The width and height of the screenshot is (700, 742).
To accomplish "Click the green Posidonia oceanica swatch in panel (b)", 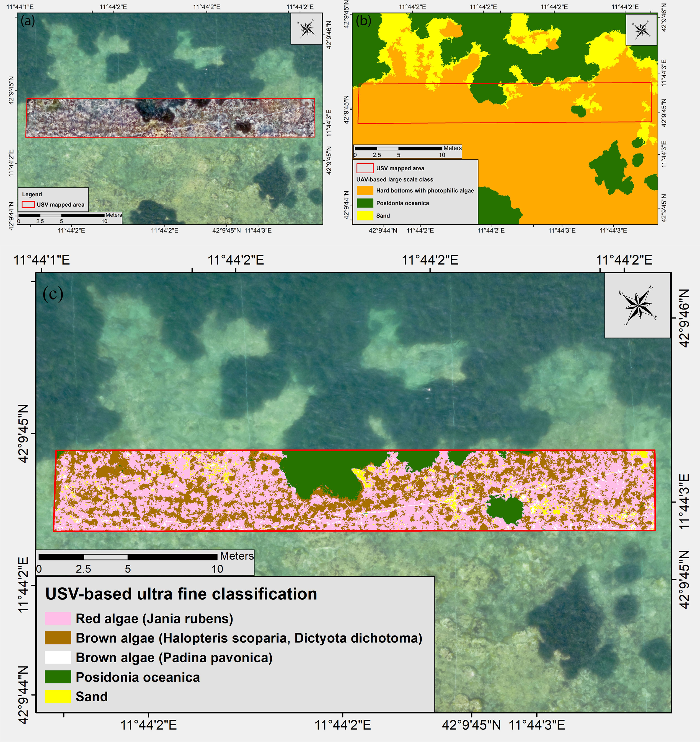I will pos(365,203).
